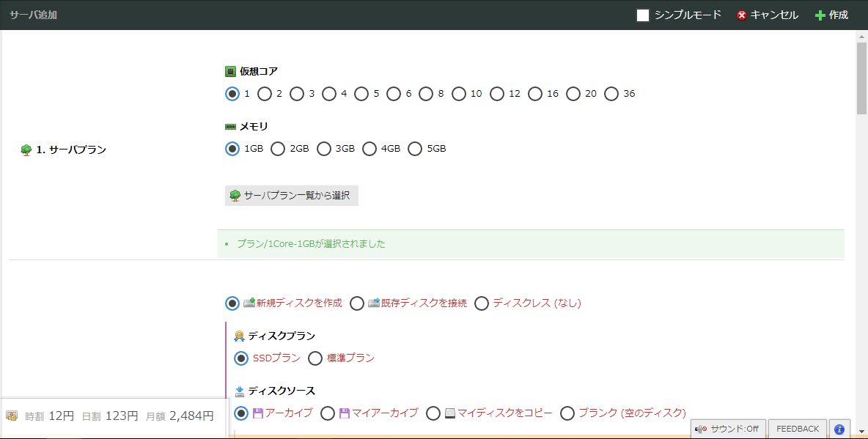Click the scrollbar up arrow
The image size is (868, 439).
click(x=861, y=37)
